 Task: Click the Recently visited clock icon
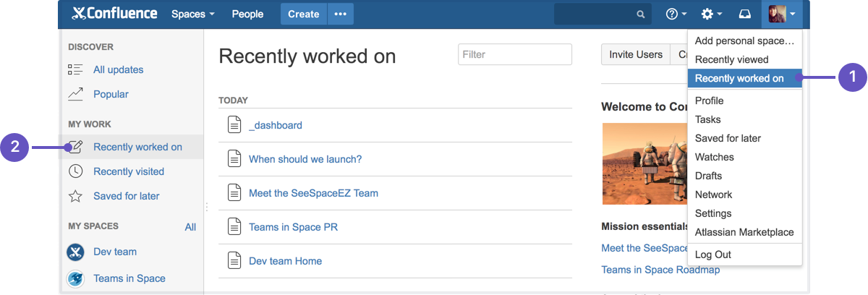coord(75,171)
